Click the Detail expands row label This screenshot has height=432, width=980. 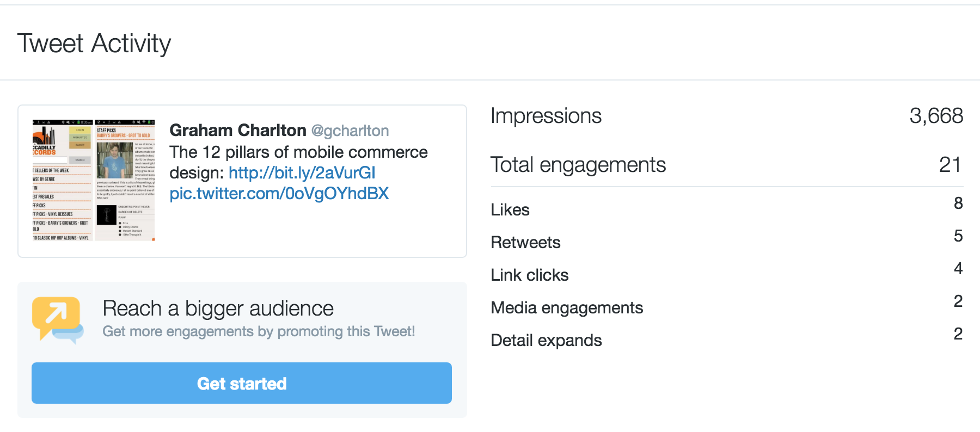pyautogui.click(x=546, y=341)
